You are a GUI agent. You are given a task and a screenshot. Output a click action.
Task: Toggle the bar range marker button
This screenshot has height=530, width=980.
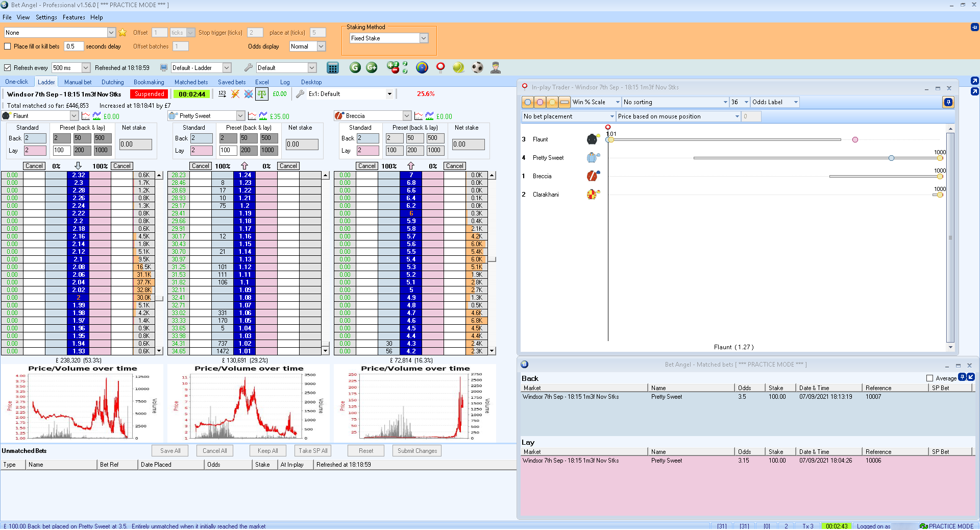coord(565,102)
